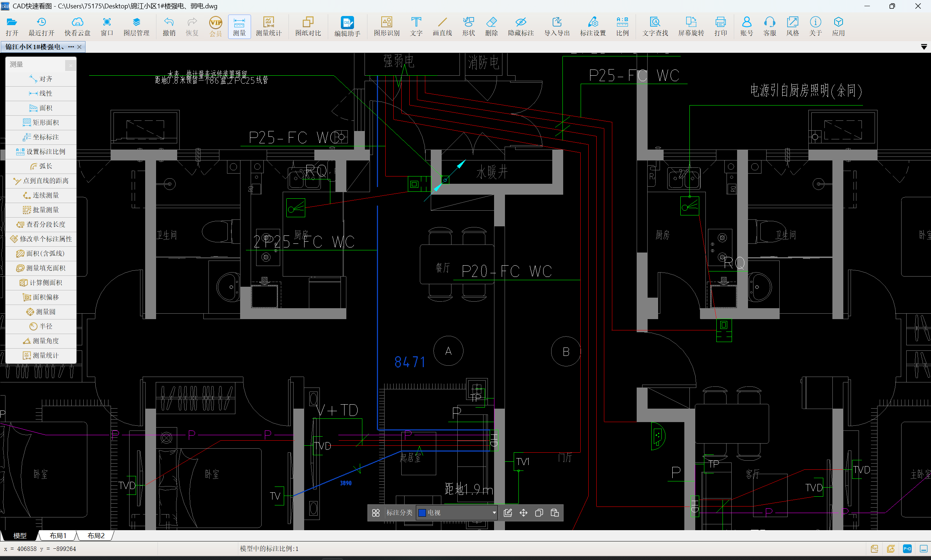The width and height of the screenshot is (931, 560).
Task: Change interface 风格 style
Action: 792,27
